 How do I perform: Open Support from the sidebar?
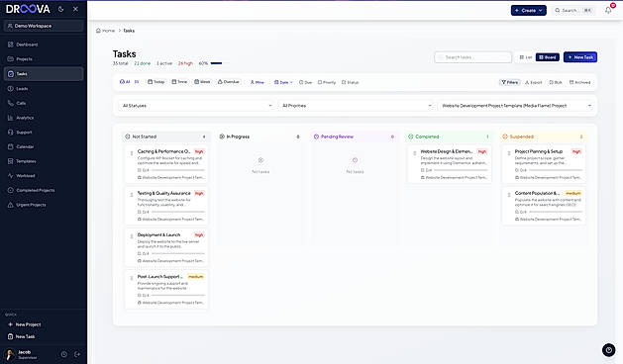click(x=44, y=133)
